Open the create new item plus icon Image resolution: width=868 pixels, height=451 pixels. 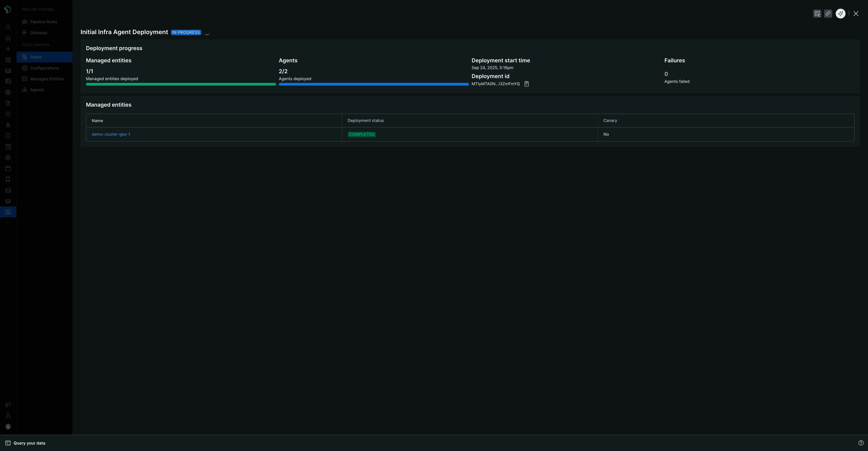(x=8, y=49)
